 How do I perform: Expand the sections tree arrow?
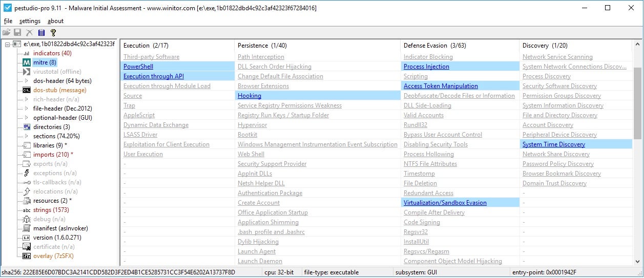click(x=27, y=136)
